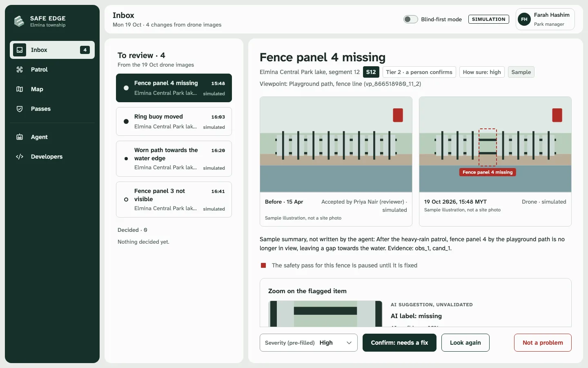Image resolution: width=588 pixels, height=368 pixels.
Task: Click the 19 Oct drone fence image
Action: click(x=495, y=144)
